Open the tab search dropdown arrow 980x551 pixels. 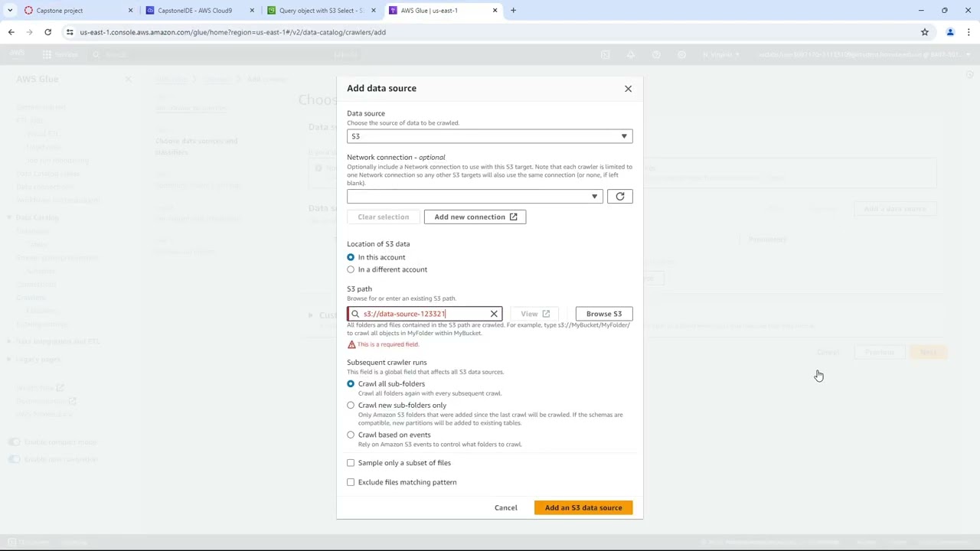pos(10,11)
